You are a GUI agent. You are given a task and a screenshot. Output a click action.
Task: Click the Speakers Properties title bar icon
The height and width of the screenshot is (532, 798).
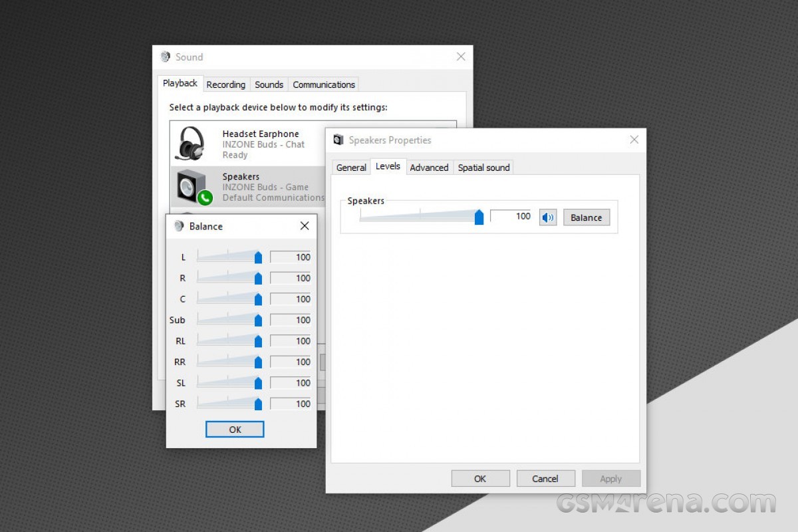click(338, 140)
